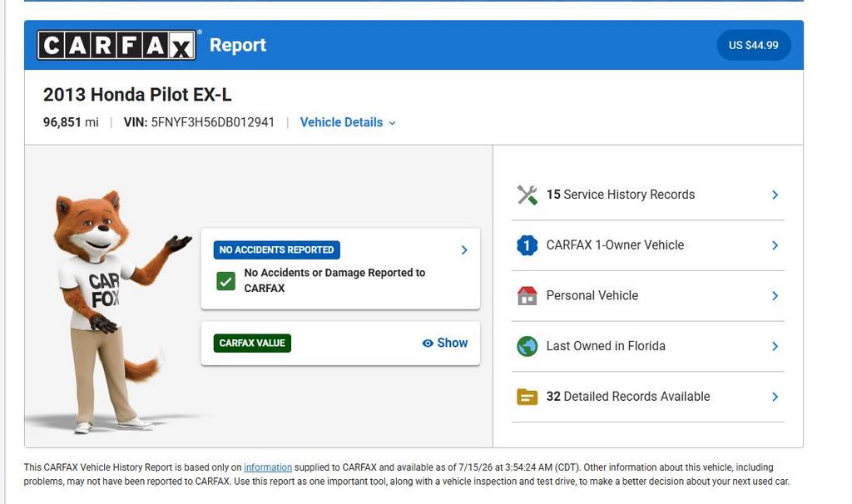852x504 pixels.
Task: Show the CARFAX Value
Action: (x=445, y=343)
